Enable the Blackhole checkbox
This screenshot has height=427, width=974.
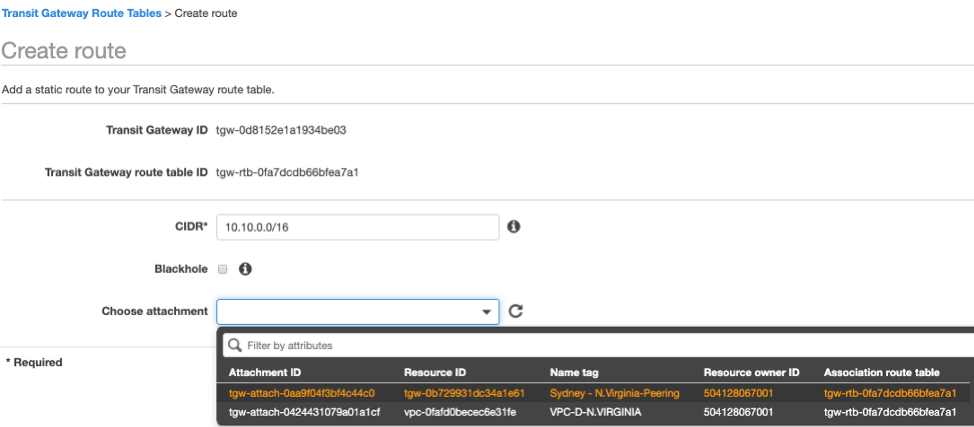pos(222,269)
